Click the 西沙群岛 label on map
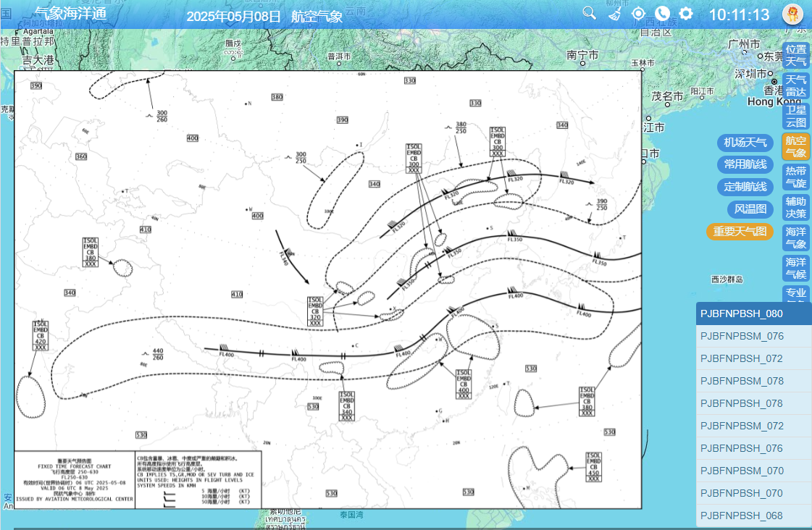Viewport: 812px width, 530px height. click(x=727, y=279)
